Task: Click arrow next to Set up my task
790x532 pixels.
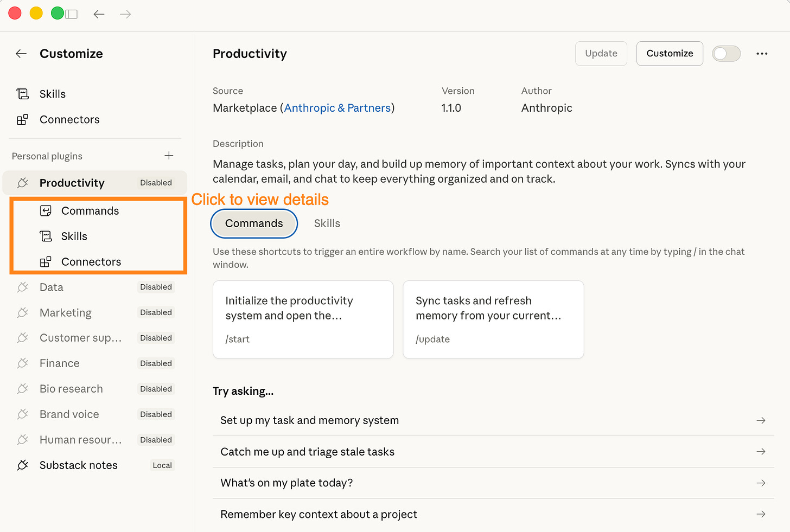Action: [761, 420]
